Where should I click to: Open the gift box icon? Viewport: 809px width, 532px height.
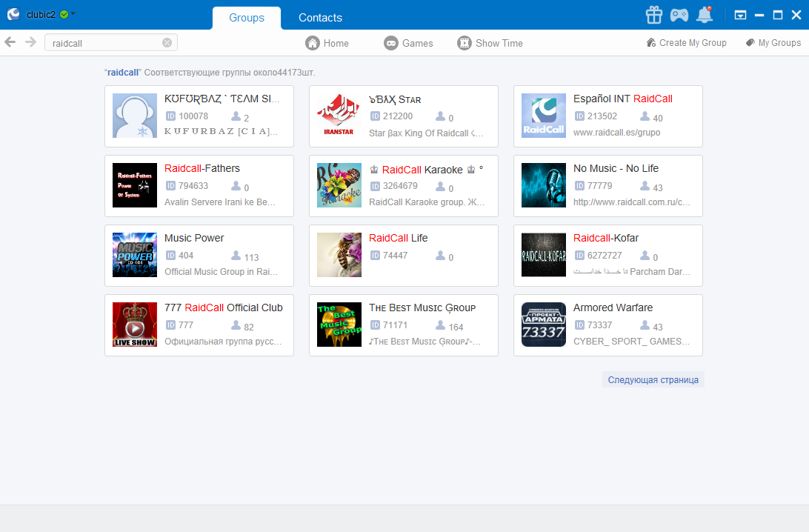[x=653, y=15]
